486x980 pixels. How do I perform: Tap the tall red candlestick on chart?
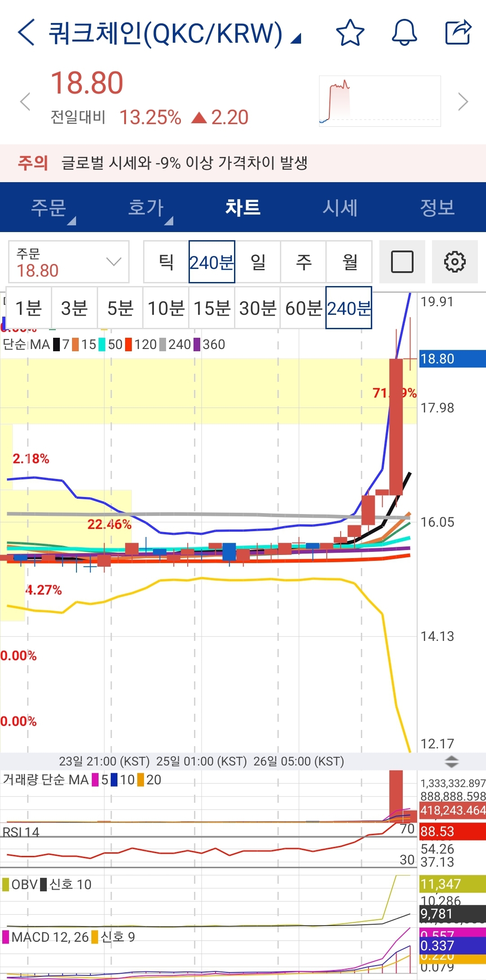(396, 426)
